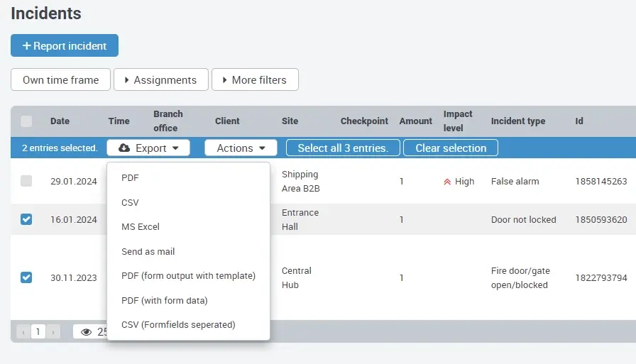Go to next page with right arrow
Screen dimensions: 636x364
pos(54,331)
